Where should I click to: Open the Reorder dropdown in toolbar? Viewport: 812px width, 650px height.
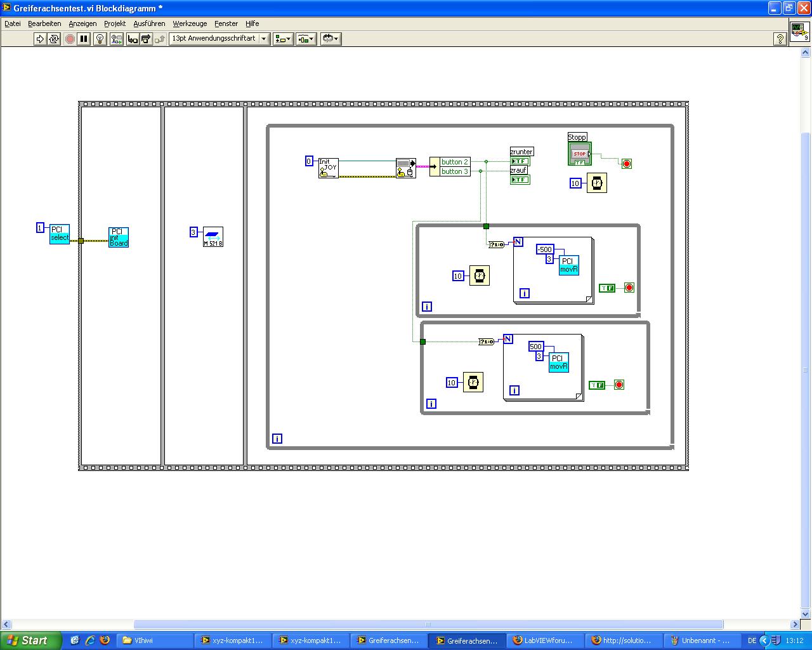pyautogui.click(x=331, y=39)
